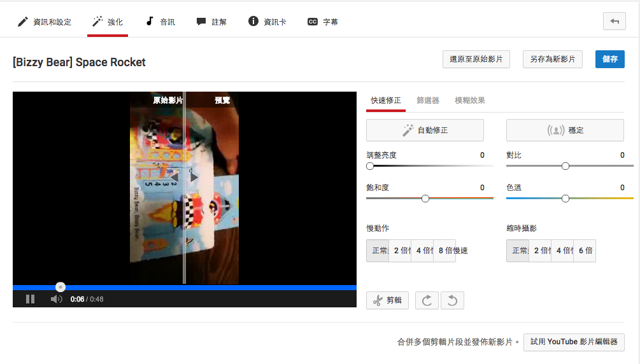Select 正常 speed under 慢動作
Viewport: 640px width, 364px height.
click(x=378, y=251)
